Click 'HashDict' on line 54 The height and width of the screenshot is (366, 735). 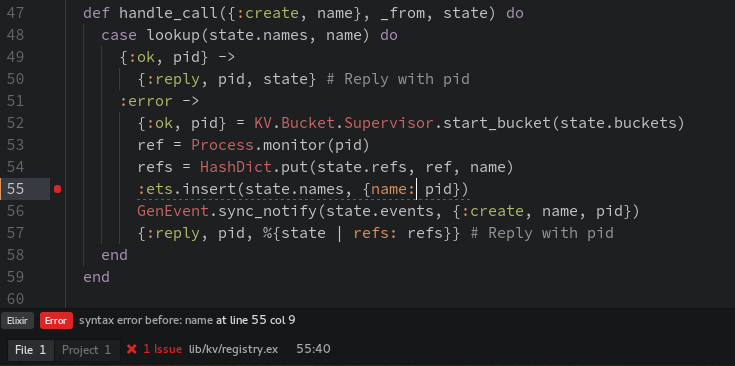pyautogui.click(x=236, y=167)
